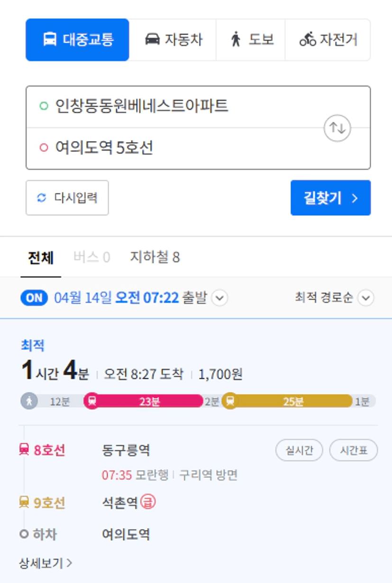
Task: Open the 최적 경로순 sort dropdown
Action: tap(334, 298)
